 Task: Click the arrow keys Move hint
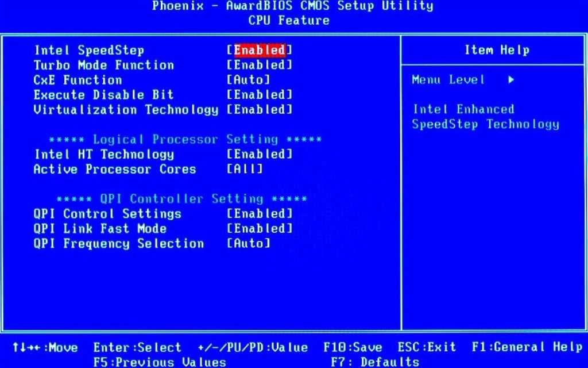pos(45,347)
